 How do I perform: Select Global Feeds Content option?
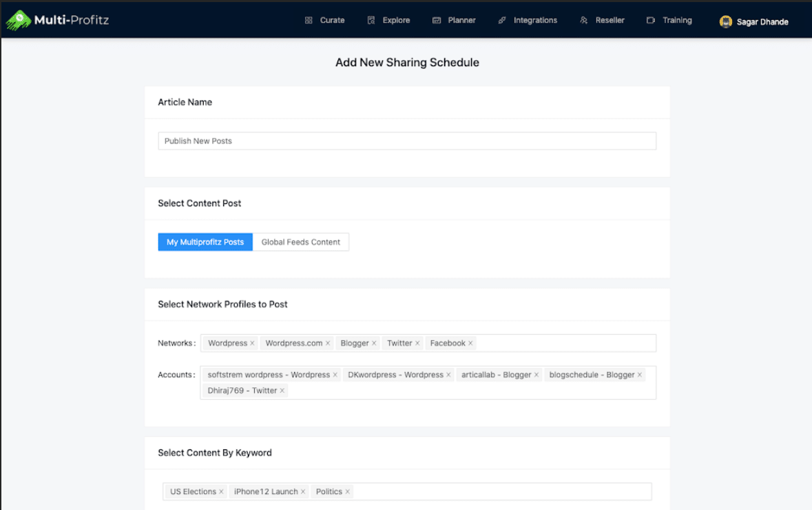pos(301,242)
